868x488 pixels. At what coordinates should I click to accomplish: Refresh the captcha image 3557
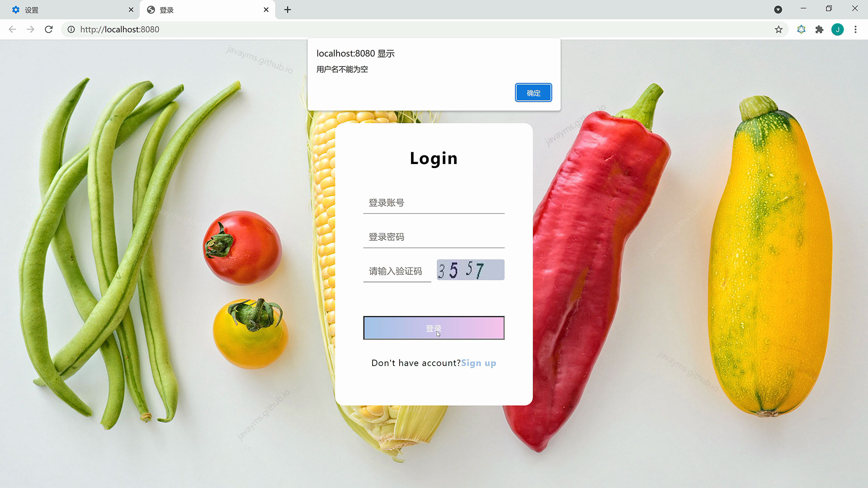tap(470, 270)
